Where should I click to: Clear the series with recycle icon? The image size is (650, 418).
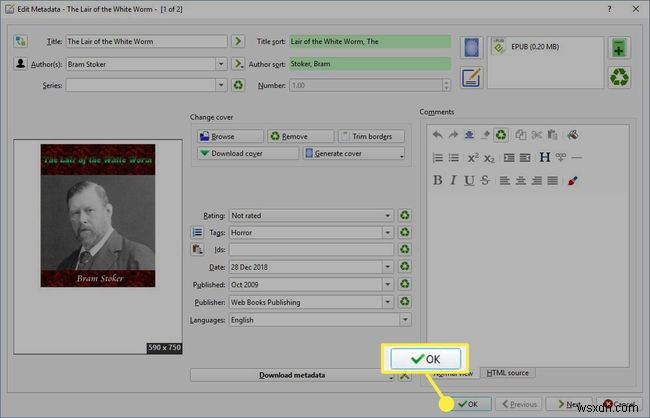(x=238, y=85)
